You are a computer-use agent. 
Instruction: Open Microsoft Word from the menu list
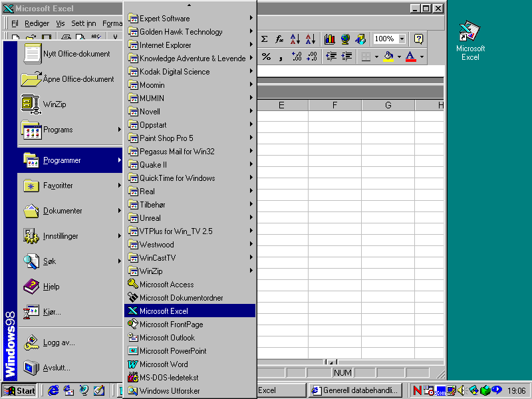pos(163,364)
